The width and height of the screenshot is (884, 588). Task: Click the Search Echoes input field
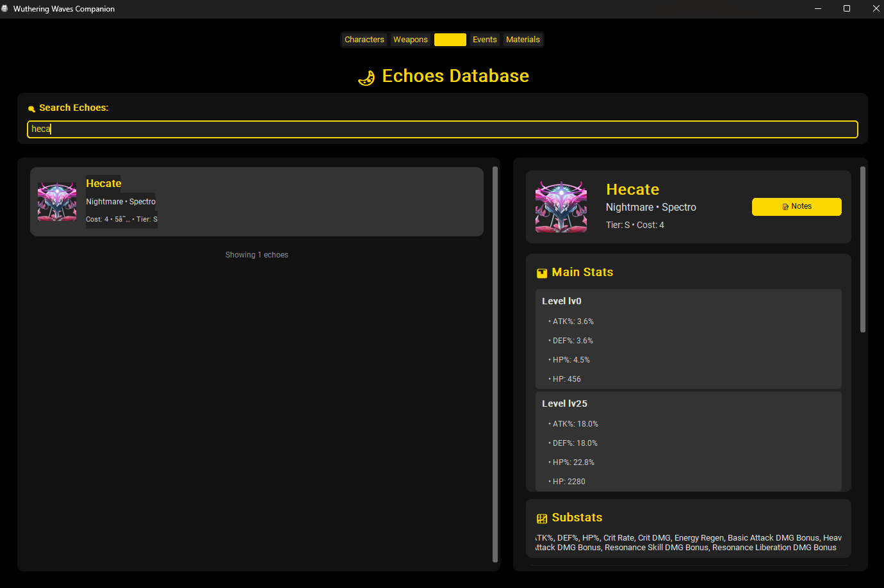click(x=442, y=129)
